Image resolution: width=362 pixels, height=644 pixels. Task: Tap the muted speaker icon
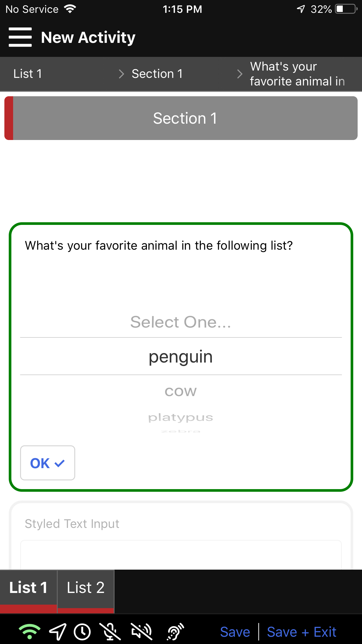141,632
